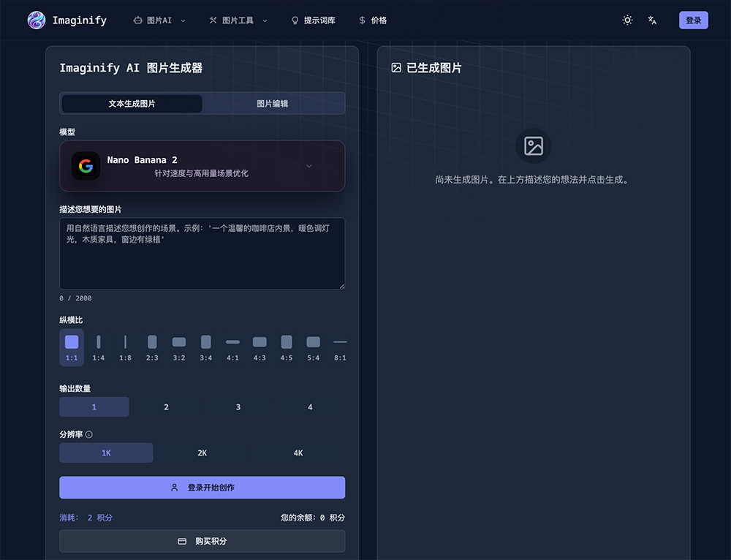Screen dimensions: 731x560
Task: Toggle the theme with the sun icon
Action: click(x=627, y=20)
